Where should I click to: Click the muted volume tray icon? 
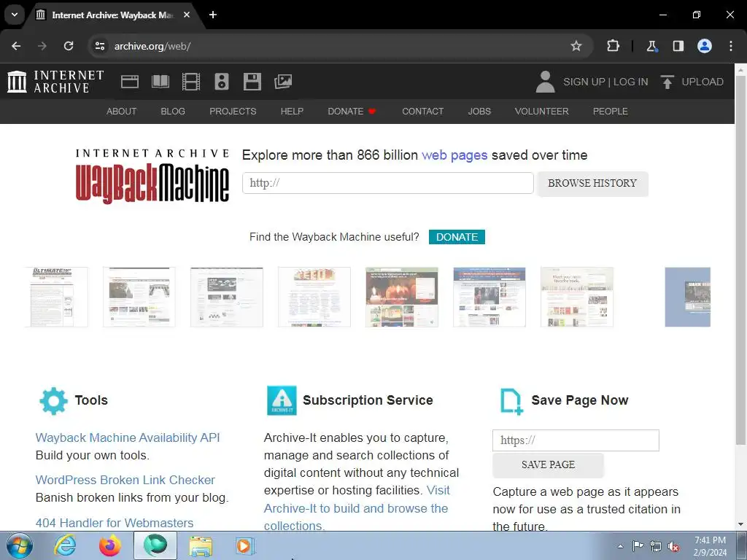673,547
